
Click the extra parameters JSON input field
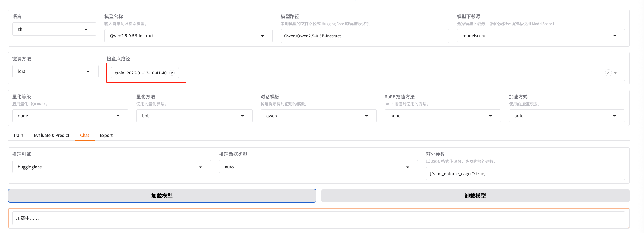(525, 174)
